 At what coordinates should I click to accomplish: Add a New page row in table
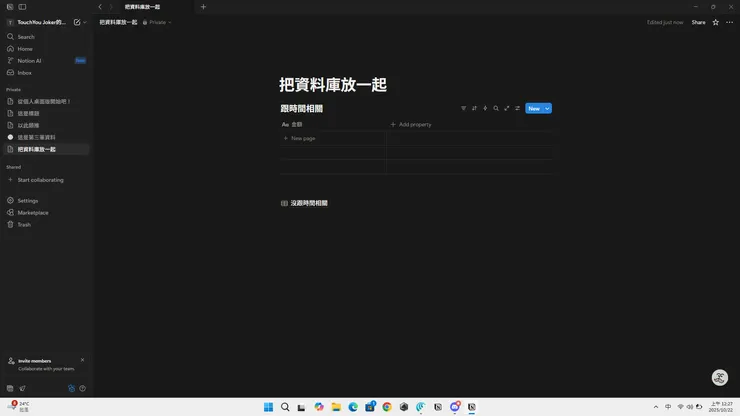[300, 138]
